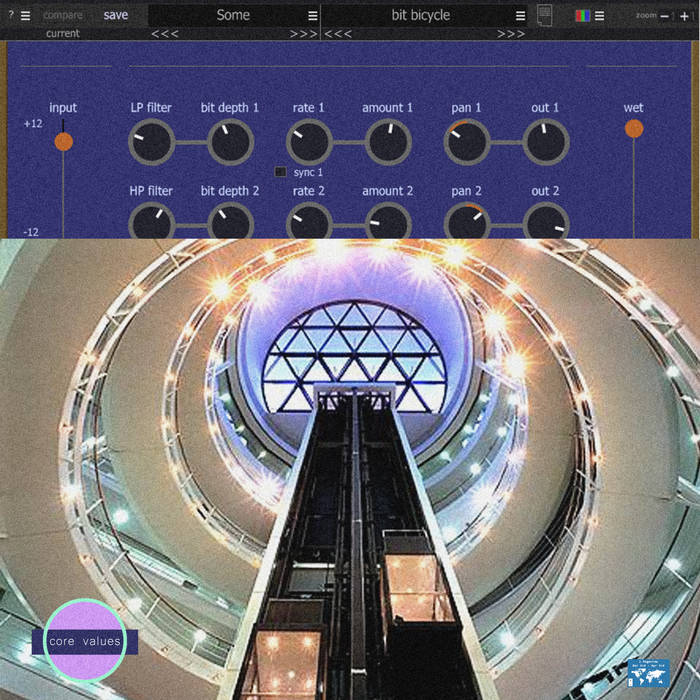
Task: Zoom out with the minus button
Action: (x=667, y=16)
